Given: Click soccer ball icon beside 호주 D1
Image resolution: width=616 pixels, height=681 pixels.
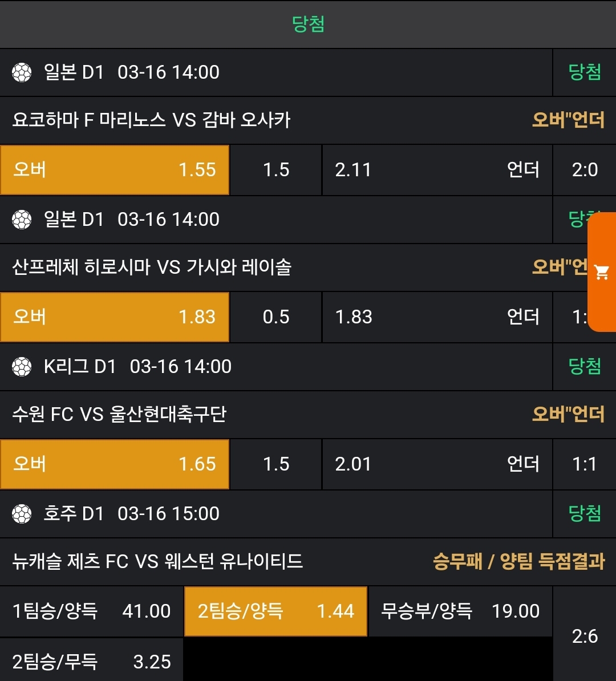Looking at the screenshot, I should coord(22,514).
